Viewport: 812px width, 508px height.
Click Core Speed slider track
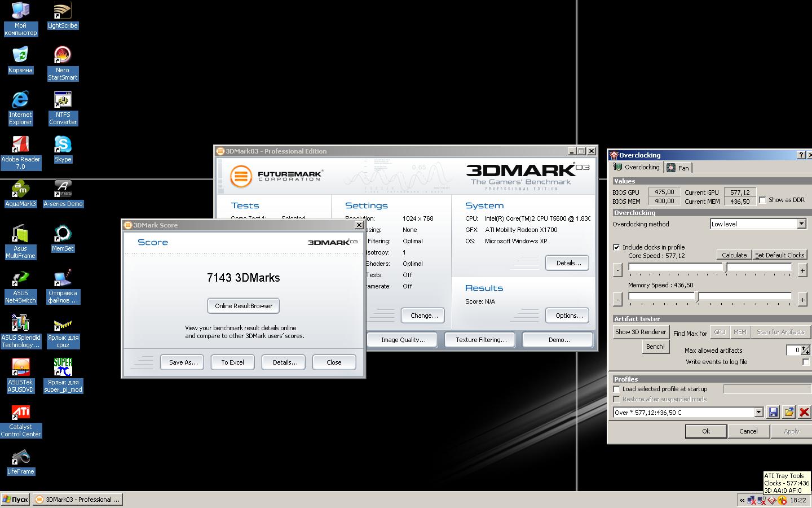coord(710,267)
